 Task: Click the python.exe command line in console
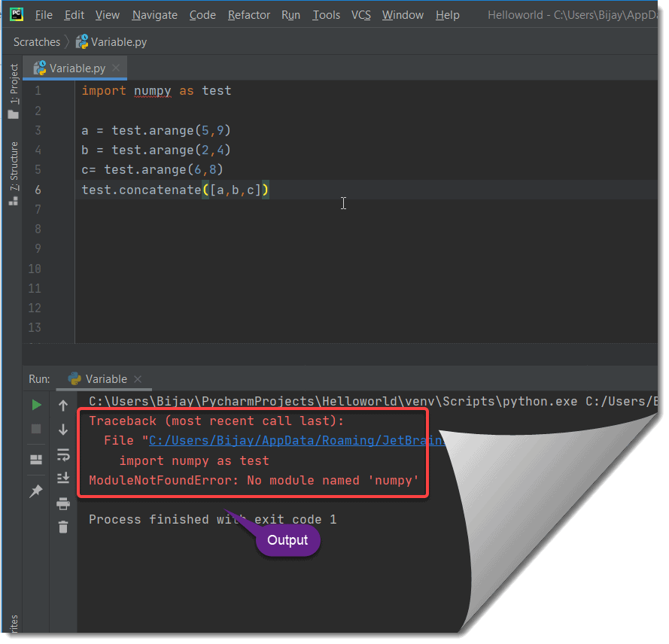click(x=373, y=401)
